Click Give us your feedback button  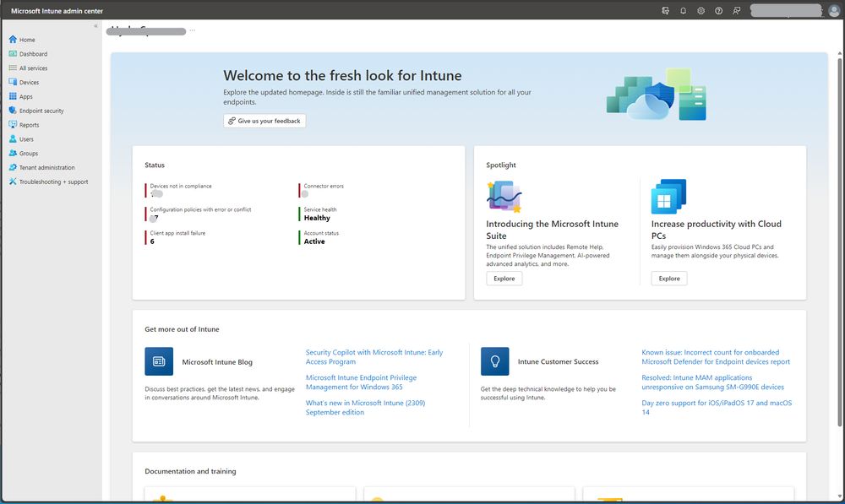[x=264, y=121]
